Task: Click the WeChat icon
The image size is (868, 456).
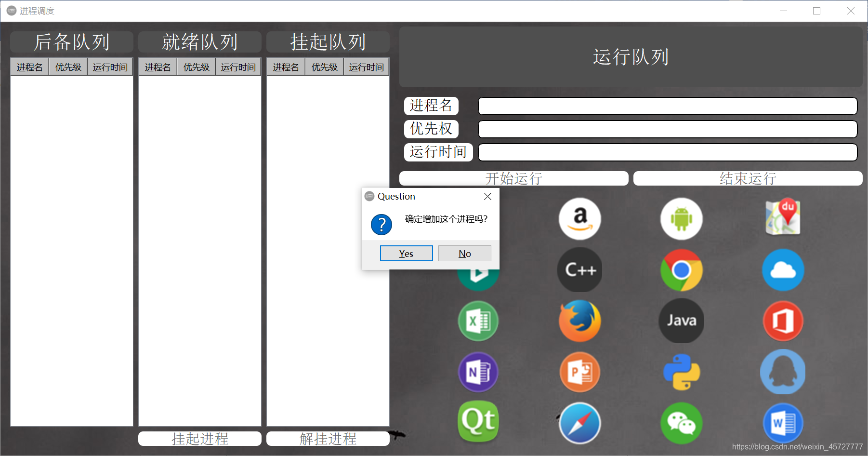Action: [682, 423]
